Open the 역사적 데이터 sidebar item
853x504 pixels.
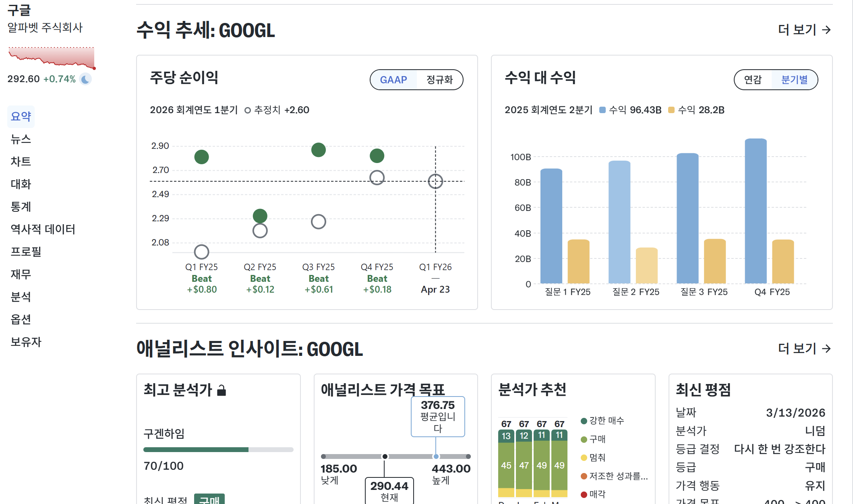(43, 229)
